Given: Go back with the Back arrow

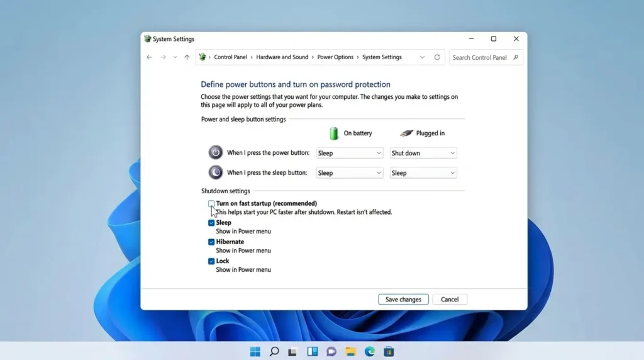Looking at the screenshot, I should click(x=149, y=57).
